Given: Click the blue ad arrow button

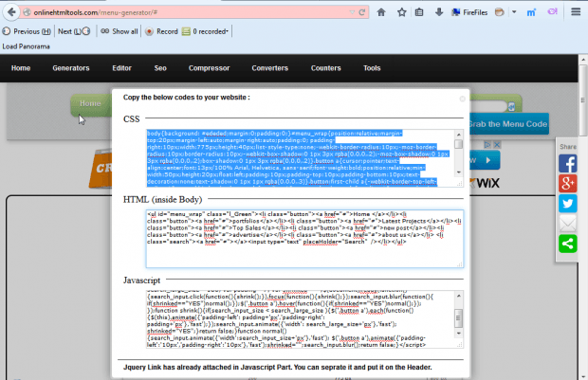Looking at the screenshot, I should click(485, 160).
